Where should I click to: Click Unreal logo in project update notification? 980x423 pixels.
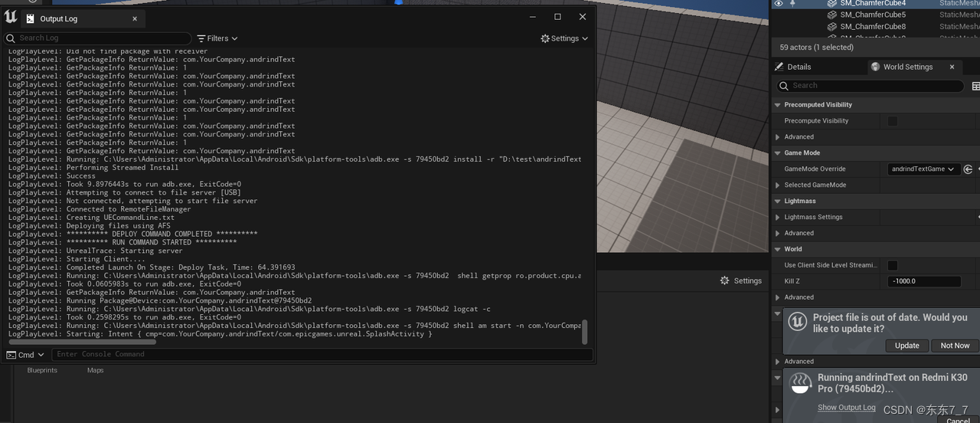(x=798, y=322)
